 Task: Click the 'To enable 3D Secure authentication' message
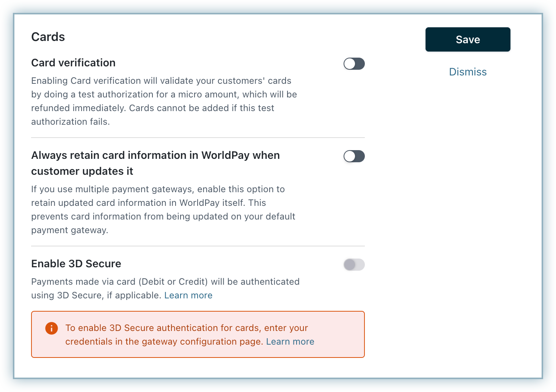point(187,328)
